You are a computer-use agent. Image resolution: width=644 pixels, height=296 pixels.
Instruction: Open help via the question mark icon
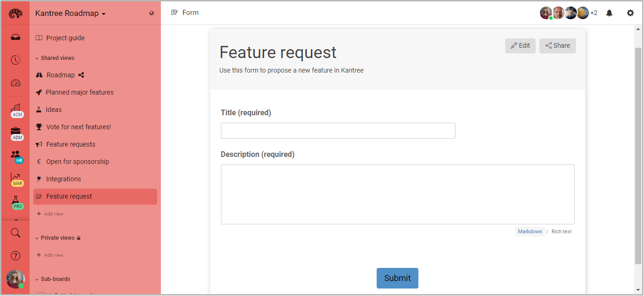coord(15,256)
